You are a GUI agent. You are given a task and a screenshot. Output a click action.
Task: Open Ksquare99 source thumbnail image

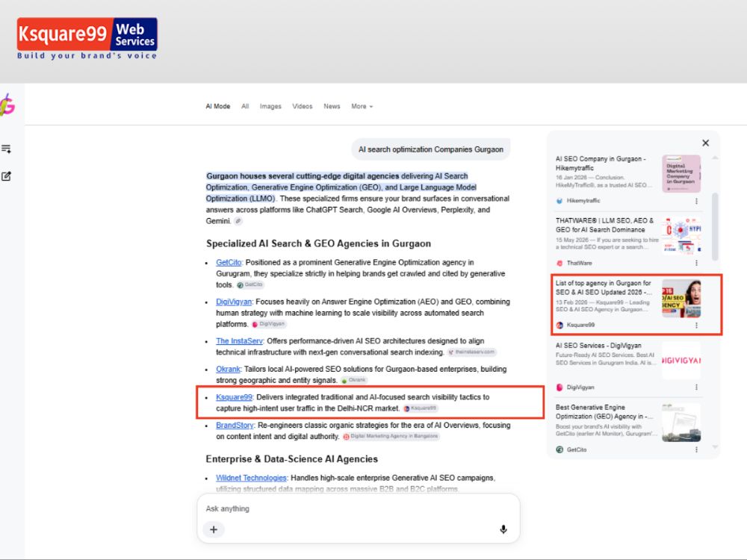point(681,299)
